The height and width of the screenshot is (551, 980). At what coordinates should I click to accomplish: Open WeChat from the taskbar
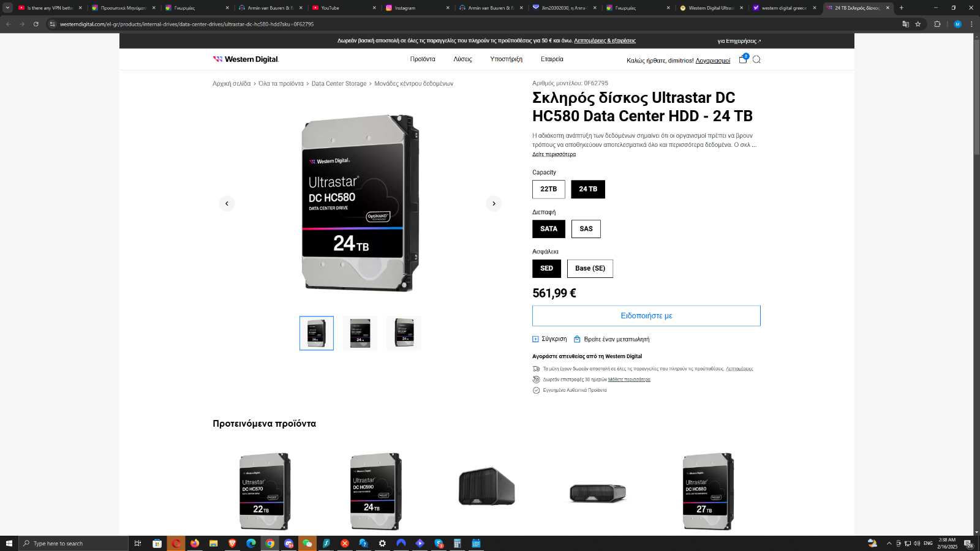pyautogui.click(x=307, y=543)
